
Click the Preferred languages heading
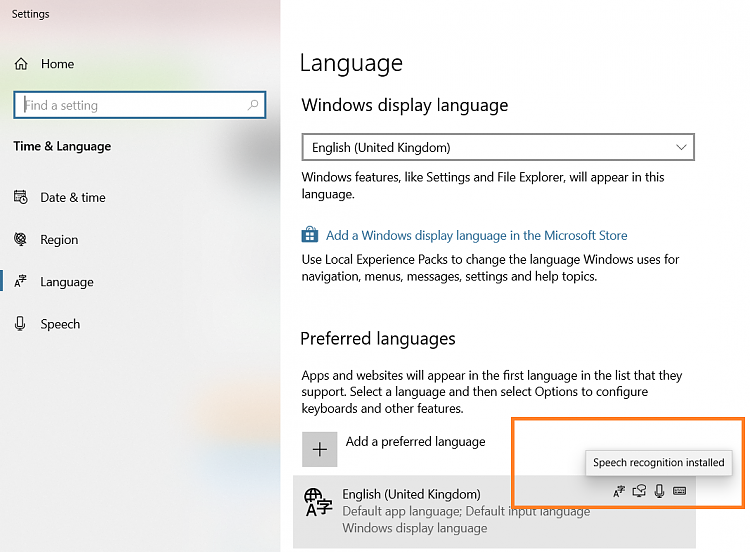pos(378,339)
